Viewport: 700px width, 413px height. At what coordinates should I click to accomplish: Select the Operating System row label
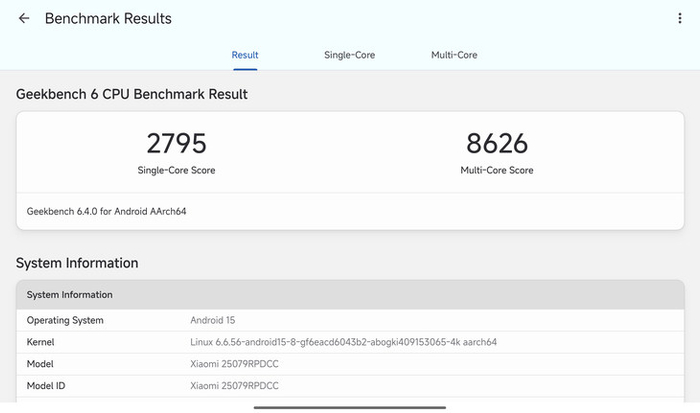click(x=65, y=320)
